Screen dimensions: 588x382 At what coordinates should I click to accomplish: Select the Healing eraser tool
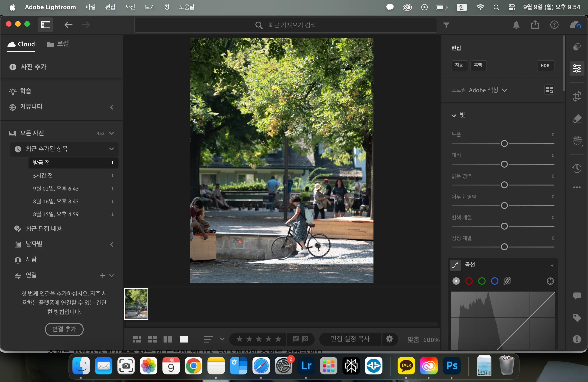(x=577, y=119)
